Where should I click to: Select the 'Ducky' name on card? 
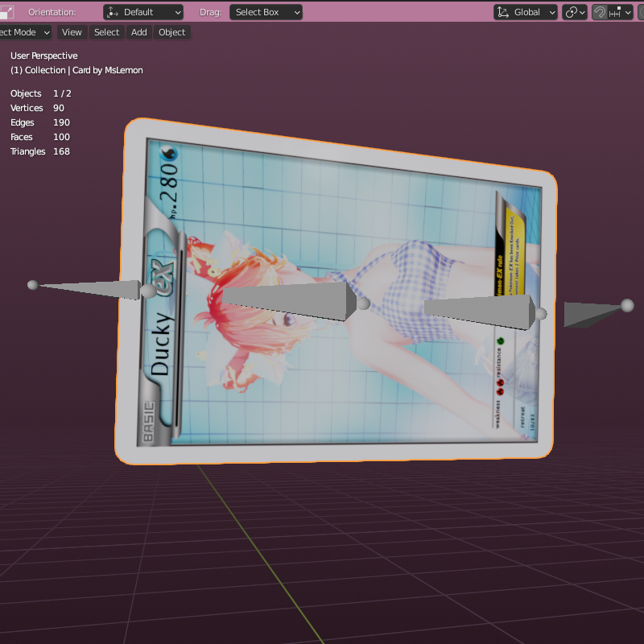click(x=162, y=345)
